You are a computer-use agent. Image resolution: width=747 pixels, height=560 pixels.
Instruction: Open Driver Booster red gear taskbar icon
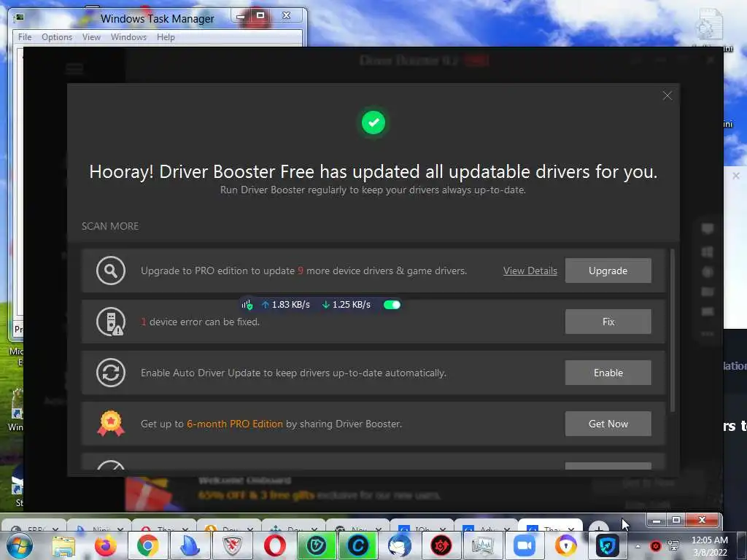tap(441, 545)
